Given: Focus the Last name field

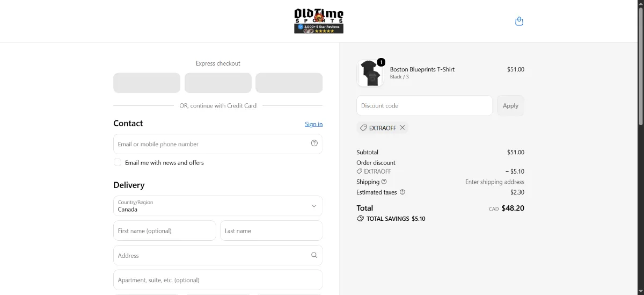Looking at the screenshot, I should tap(271, 231).
